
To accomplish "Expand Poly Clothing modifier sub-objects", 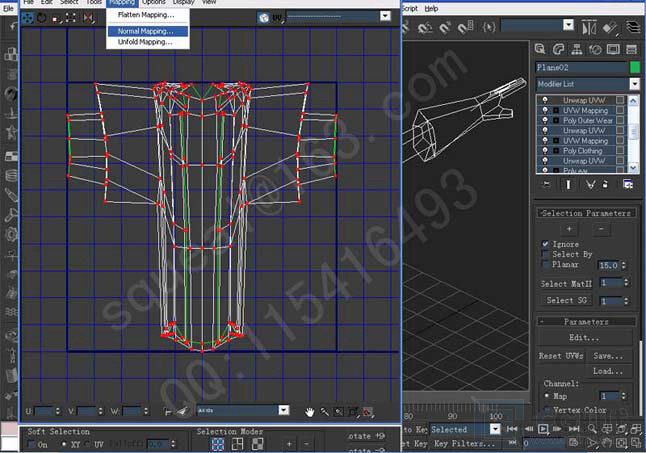I will 556,151.
